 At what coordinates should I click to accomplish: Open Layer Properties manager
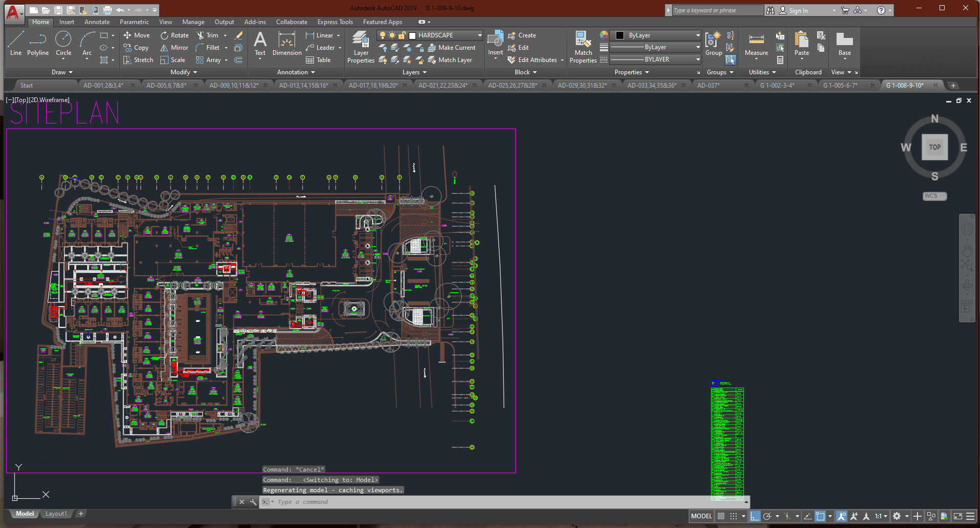pos(361,47)
